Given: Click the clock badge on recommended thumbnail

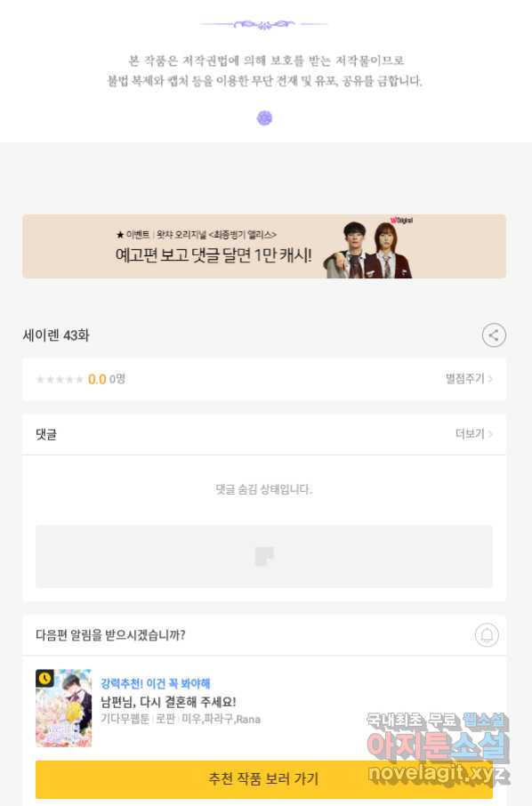Looking at the screenshot, I should point(45,679).
